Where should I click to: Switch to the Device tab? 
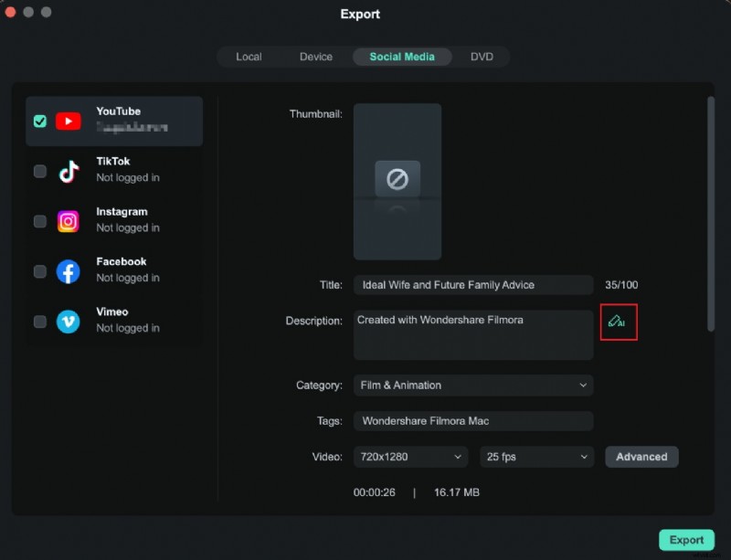point(315,56)
